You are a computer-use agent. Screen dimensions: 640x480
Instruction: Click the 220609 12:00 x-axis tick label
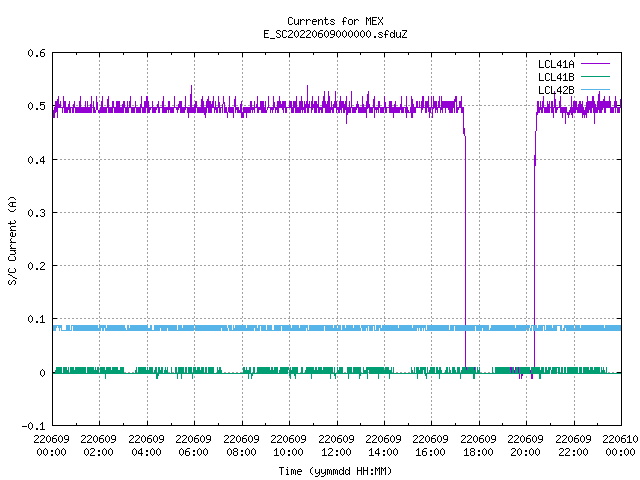(336, 445)
